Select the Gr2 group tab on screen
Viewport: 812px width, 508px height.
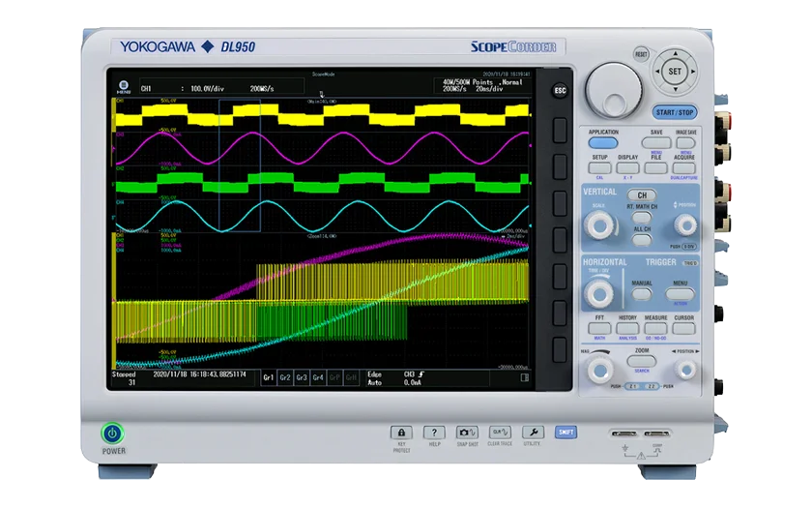285,378
